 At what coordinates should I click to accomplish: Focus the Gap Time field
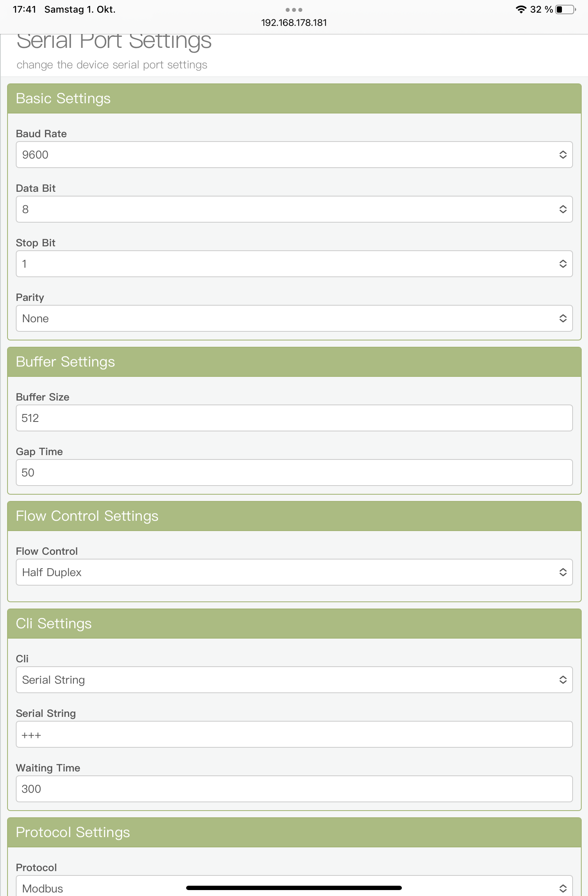[x=294, y=473]
